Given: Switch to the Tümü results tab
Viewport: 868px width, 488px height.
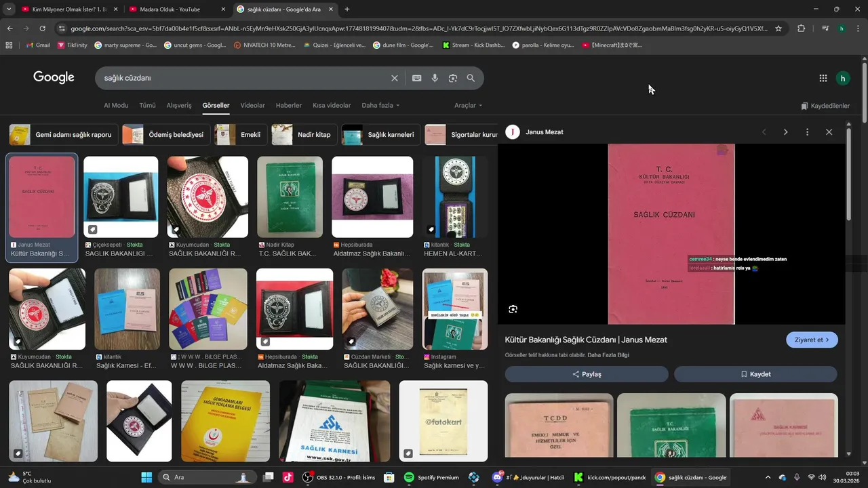Looking at the screenshot, I should [x=147, y=106].
